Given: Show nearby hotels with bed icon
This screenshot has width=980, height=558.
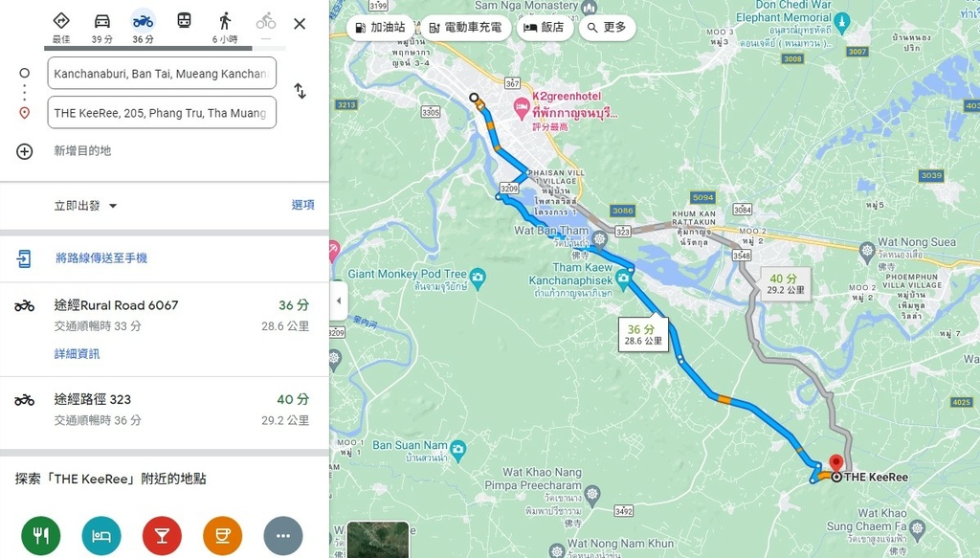Looking at the screenshot, I should pyautogui.click(x=101, y=535).
